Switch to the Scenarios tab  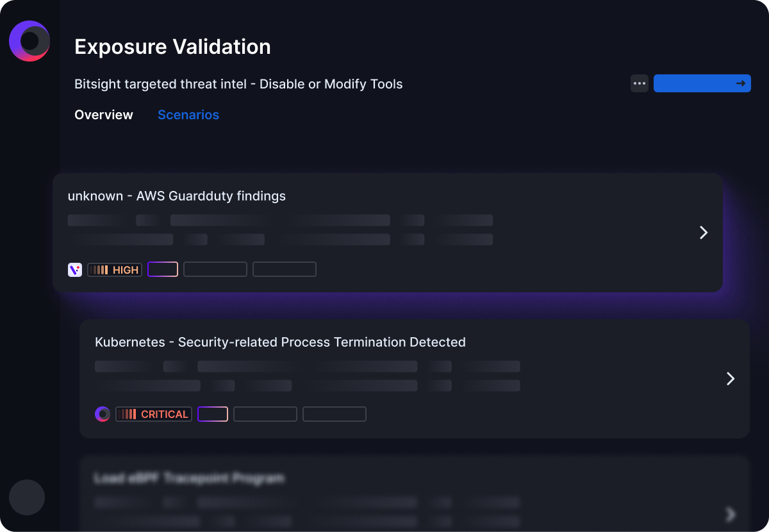(x=188, y=115)
